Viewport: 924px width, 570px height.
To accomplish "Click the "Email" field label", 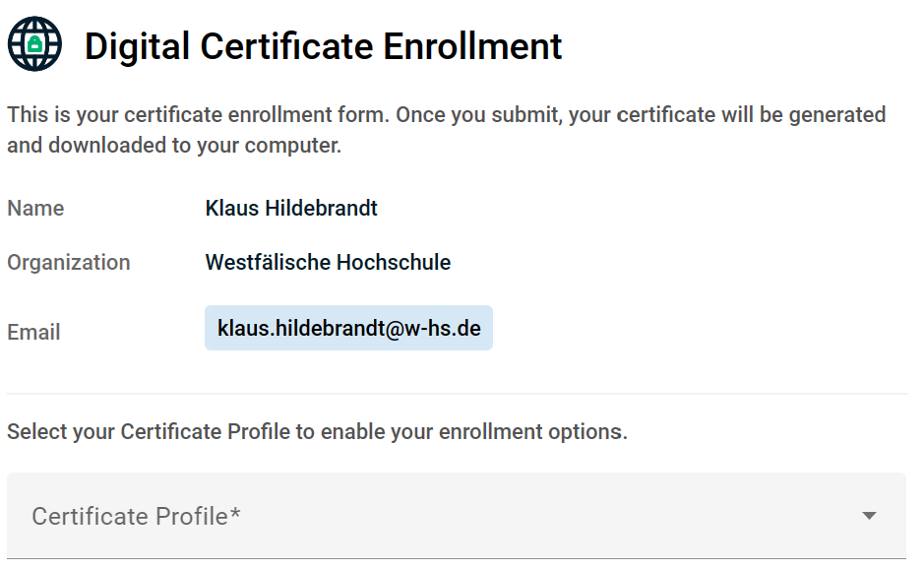I will (x=33, y=333).
